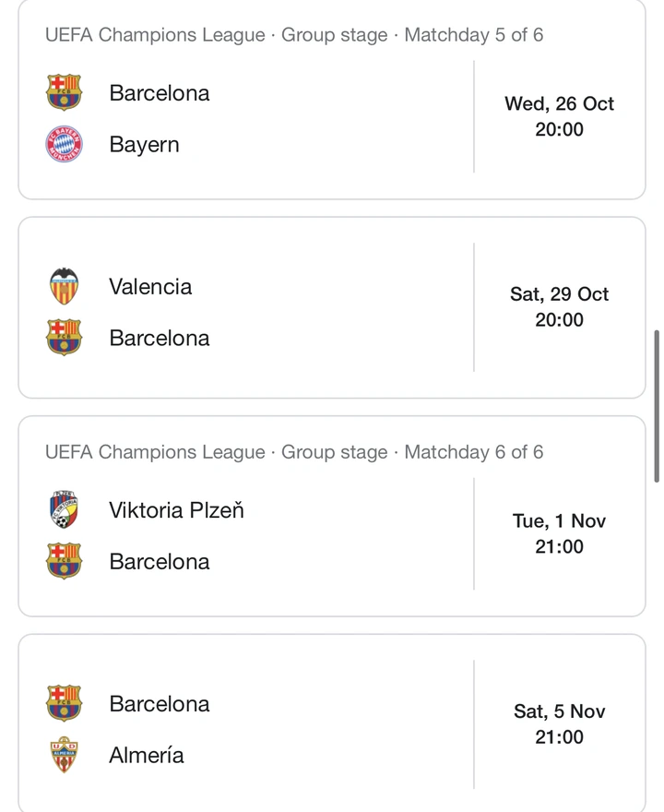Image resolution: width=664 pixels, height=812 pixels.
Task: Click Barcelona crest in the Valencia match
Action: tap(64, 337)
